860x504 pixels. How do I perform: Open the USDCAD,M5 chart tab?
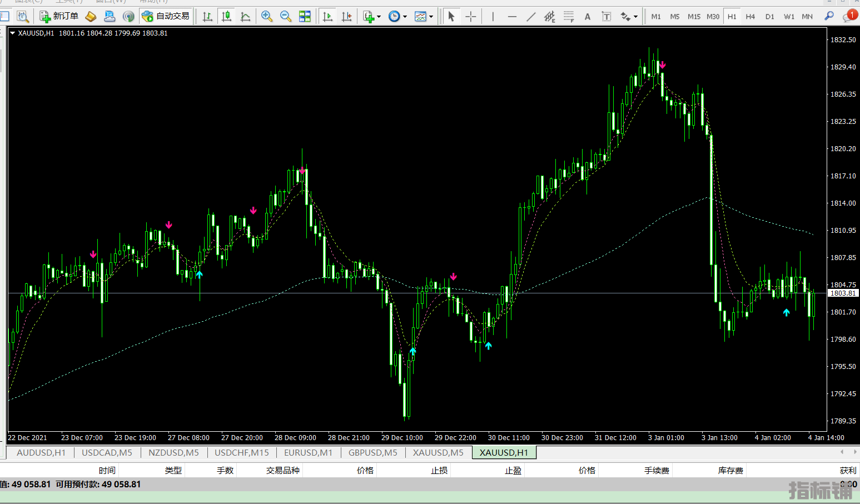click(x=107, y=452)
